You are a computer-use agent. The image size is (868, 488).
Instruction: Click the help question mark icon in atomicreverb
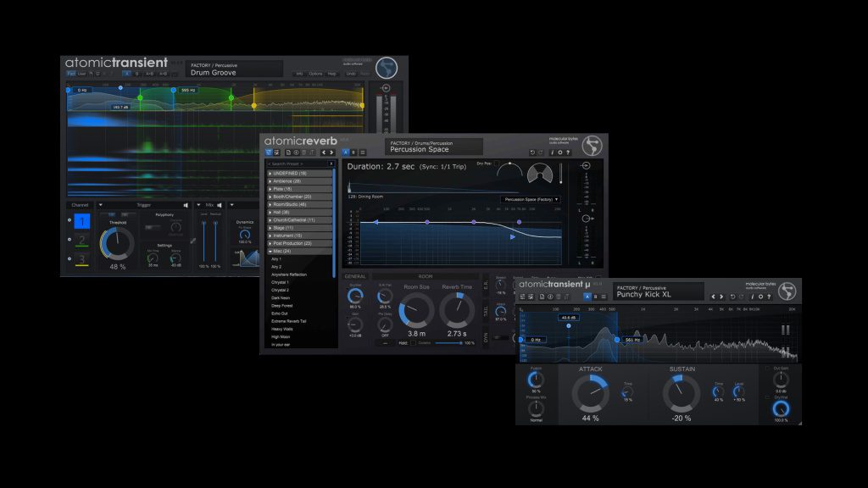click(x=568, y=153)
